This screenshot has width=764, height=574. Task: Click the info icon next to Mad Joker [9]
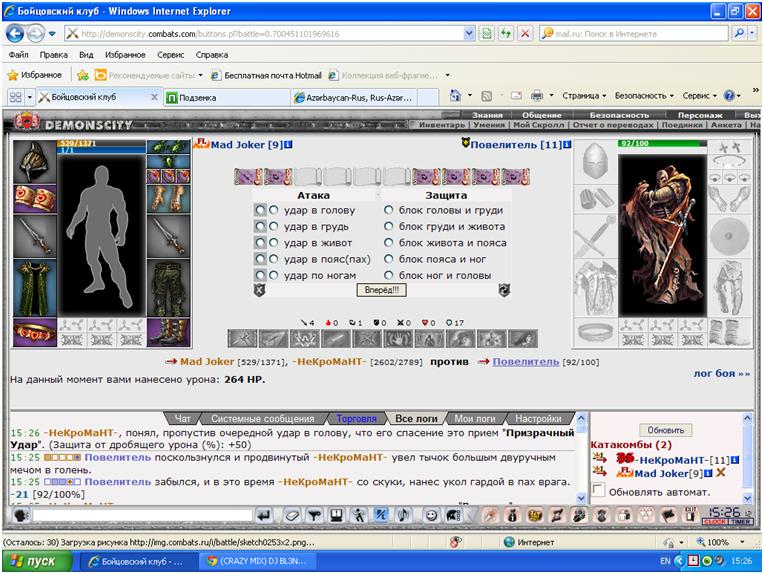pos(288,145)
